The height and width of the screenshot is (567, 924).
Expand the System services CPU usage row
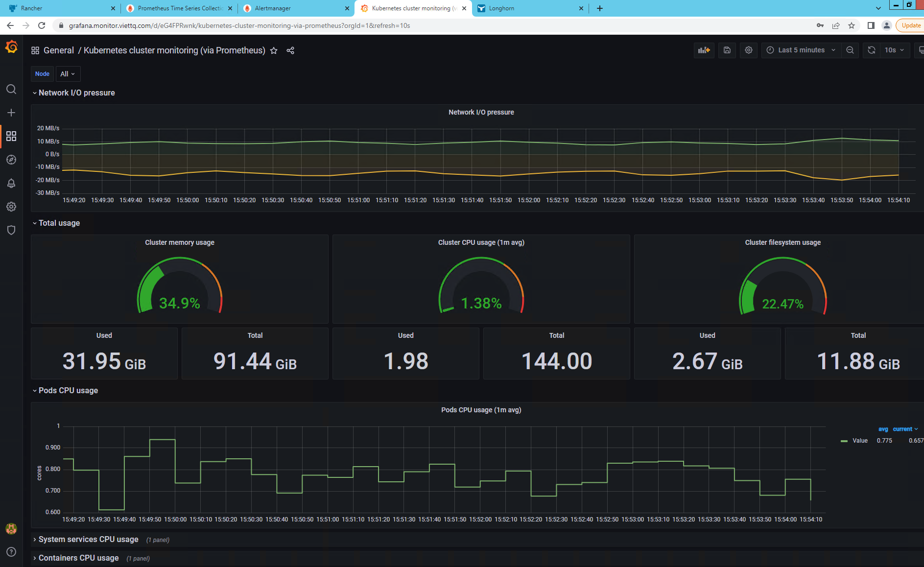click(x=88, y=539)
